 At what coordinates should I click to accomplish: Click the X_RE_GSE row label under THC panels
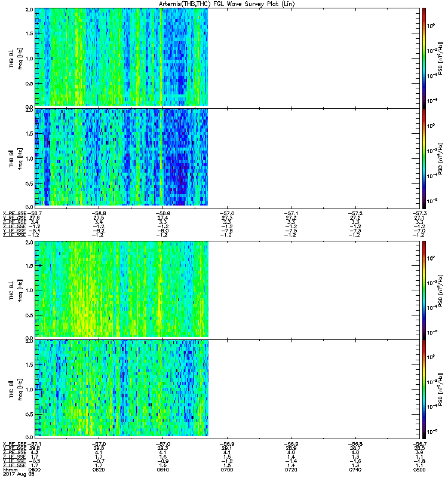(14, 444)
